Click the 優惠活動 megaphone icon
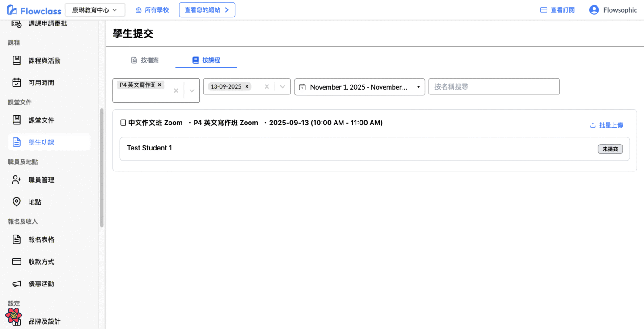This screenshot has height=329, width=644. pos(17,284)
